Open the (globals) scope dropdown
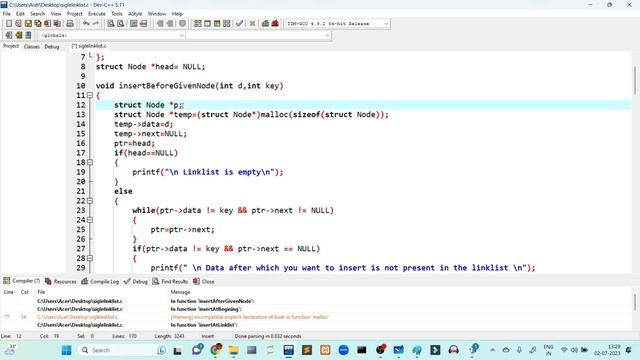Screen dimensions: 640x360 click(x=112, y=36)
